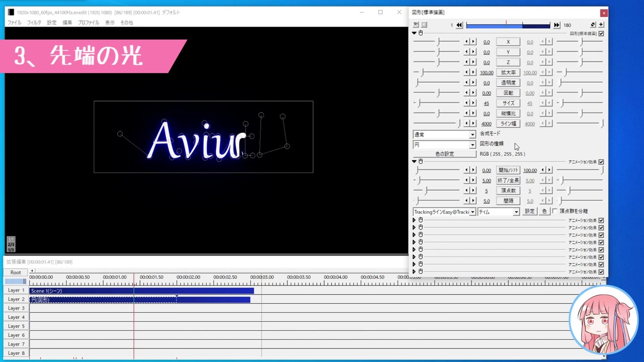
Task: Click the timeline scroll-left arrow next to Root
Action: [x=32, y=271]
